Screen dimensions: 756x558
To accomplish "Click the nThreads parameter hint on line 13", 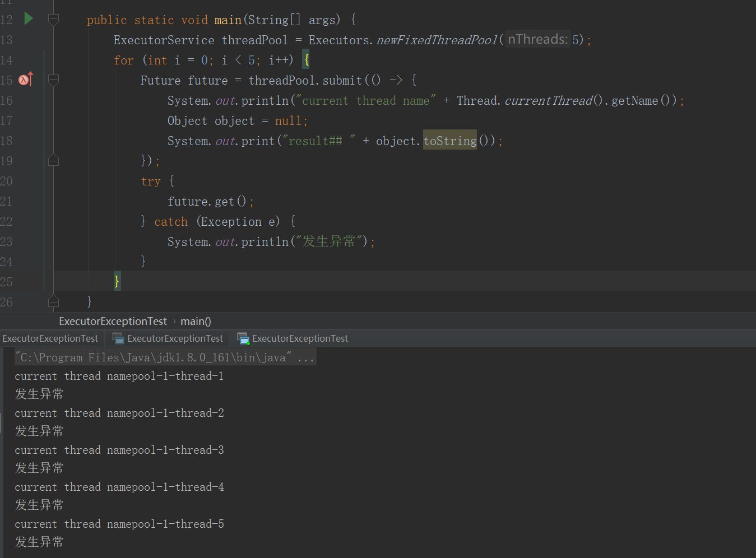I will click(x=537, y=39).
